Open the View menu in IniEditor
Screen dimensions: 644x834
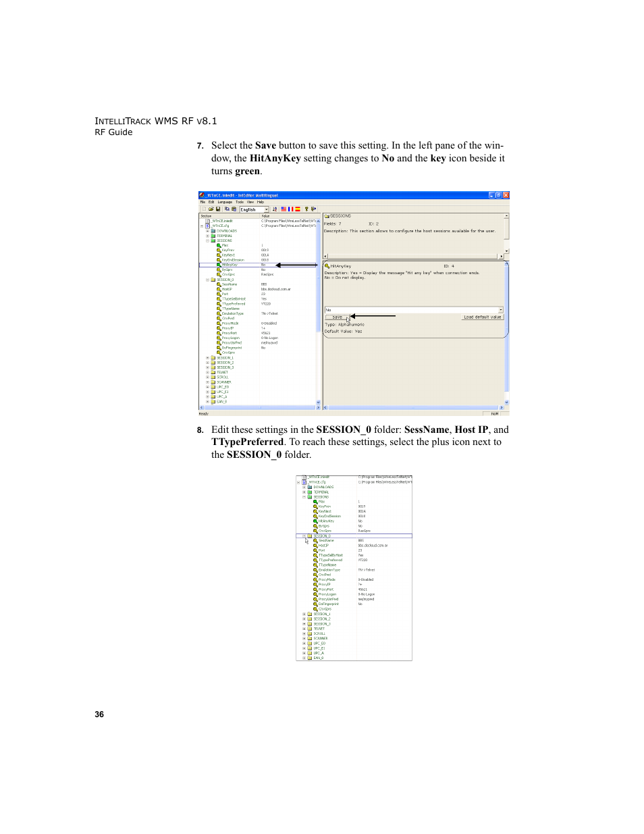250,202
